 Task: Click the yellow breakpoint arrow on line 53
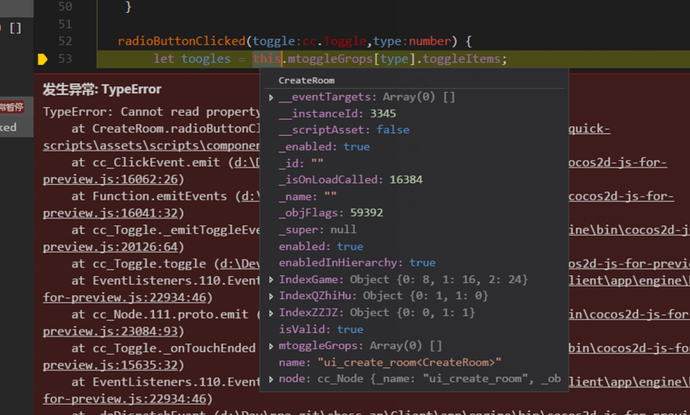point(43,59)
